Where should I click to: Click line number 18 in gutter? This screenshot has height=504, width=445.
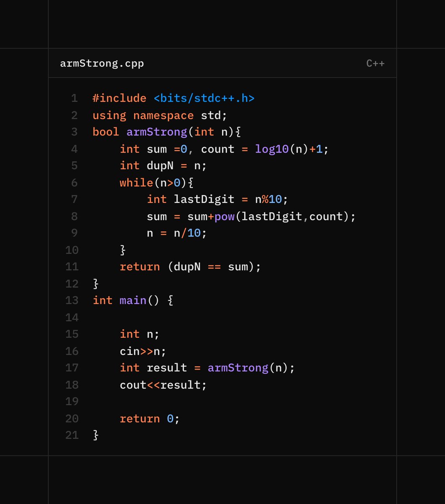click(72, 385)
